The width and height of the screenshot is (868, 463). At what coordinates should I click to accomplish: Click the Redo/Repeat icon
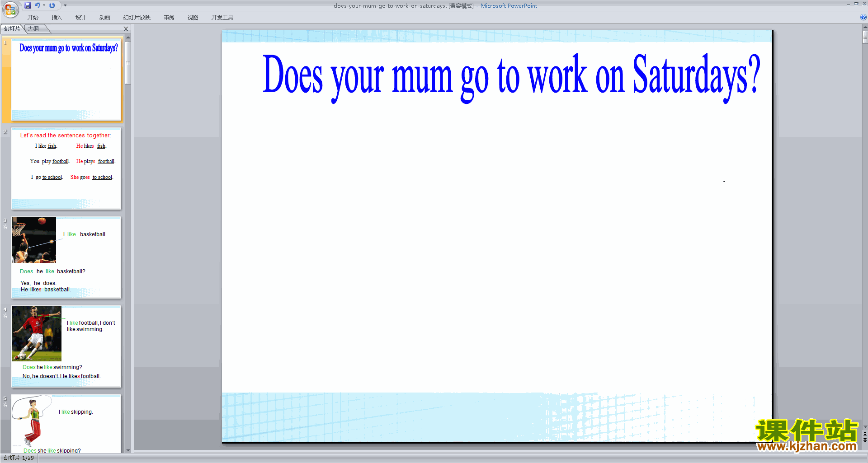[x=52, y=5]
